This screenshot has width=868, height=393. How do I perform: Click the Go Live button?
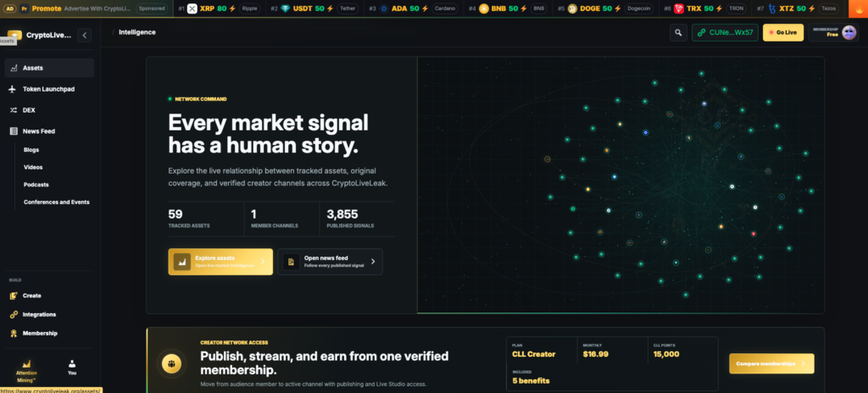pyautogui.click(x=782, y=33)
